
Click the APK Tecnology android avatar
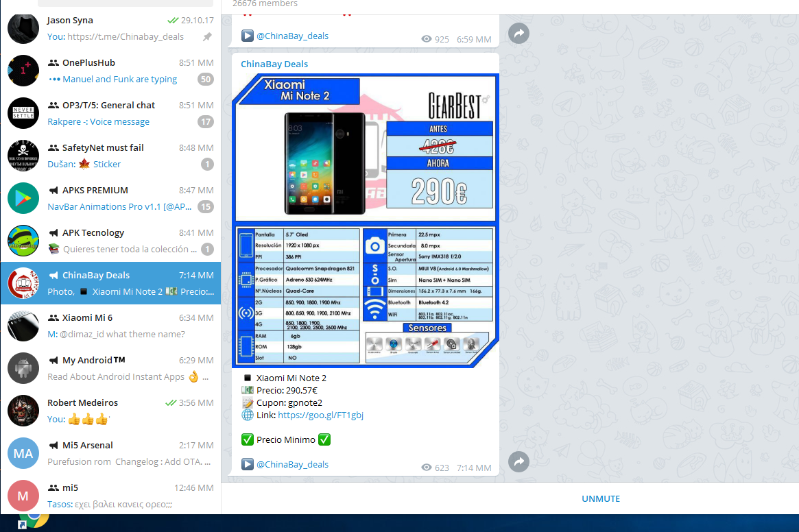click(x=23, y=241)
